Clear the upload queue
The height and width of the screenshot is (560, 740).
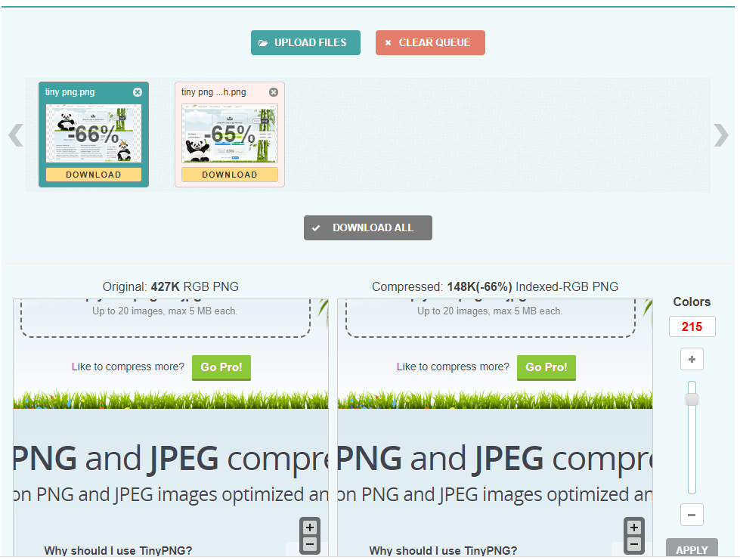point(430,42)
